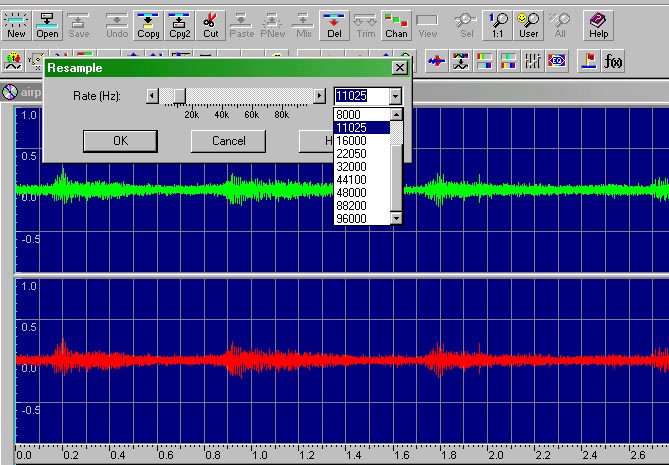This screenshot has width=669, height=465.
Task: Click the Rate slider thumb
Action: point(180,96)
